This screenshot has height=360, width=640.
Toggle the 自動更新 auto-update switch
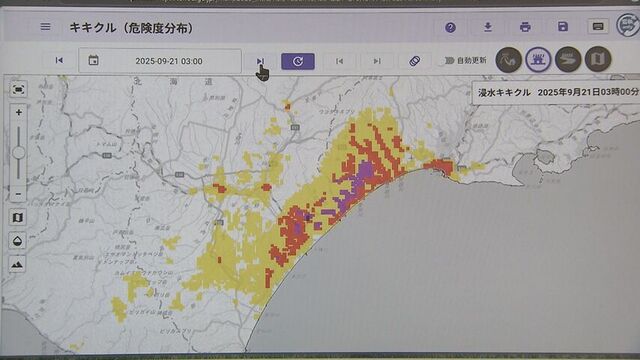(449, 61)
